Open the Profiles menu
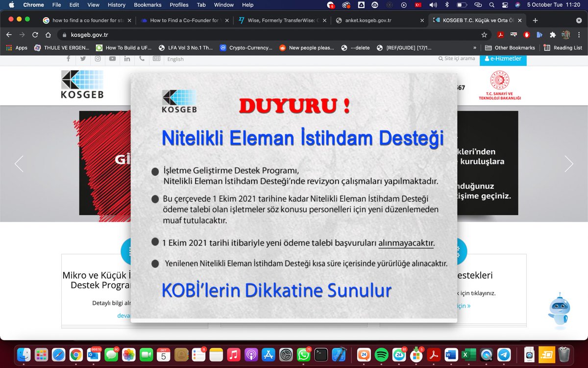This screenshot has width=588, height=368. (x=179, y=5)
